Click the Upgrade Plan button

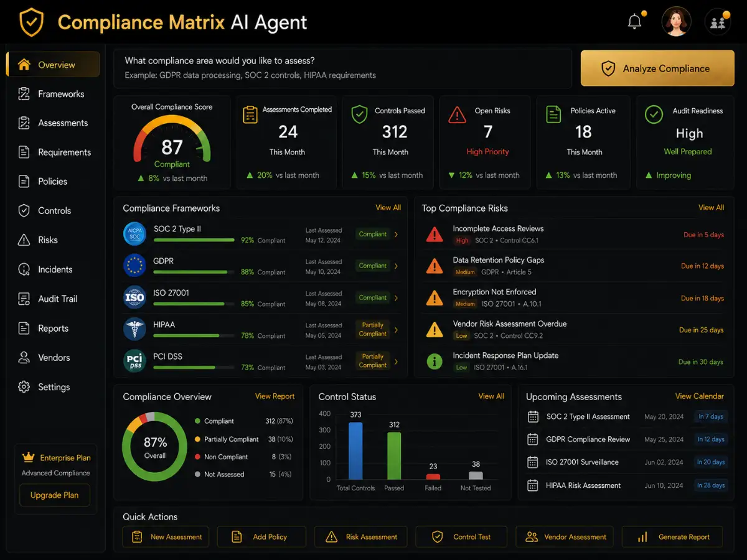(54, 495)
